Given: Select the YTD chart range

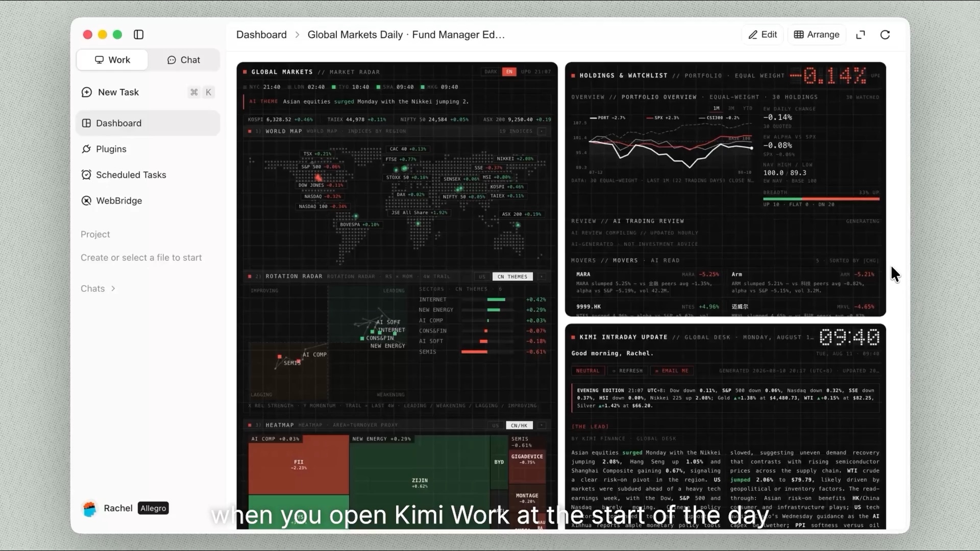Looking at the screenshot, I should (x=747, y=108).
